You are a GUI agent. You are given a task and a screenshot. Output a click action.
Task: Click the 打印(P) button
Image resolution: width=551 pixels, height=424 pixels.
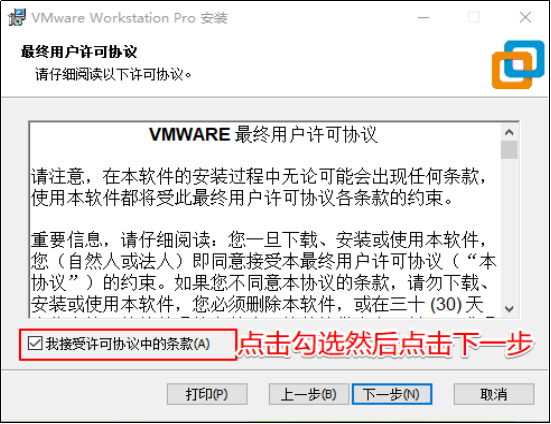pyautogui.click(x=207, y=394)
